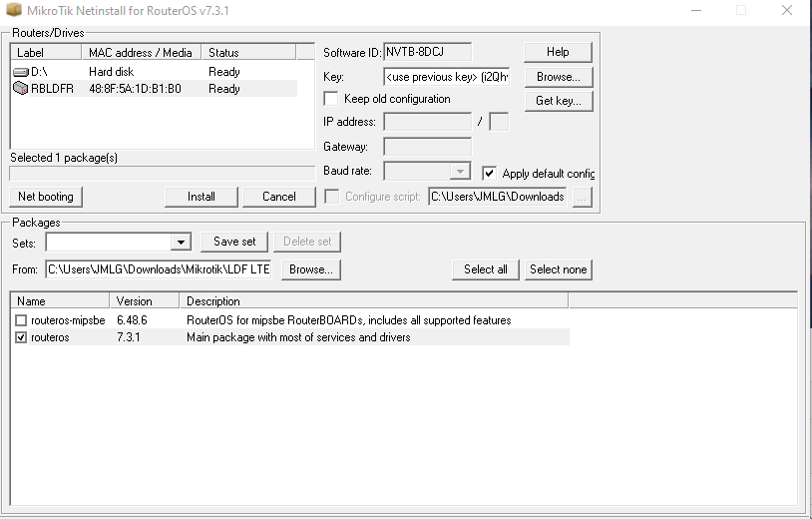This screenshot has height=519, width=812.
Task: Browse for the packages From folder
Action: pyautogui.click(x=310, y=269)
